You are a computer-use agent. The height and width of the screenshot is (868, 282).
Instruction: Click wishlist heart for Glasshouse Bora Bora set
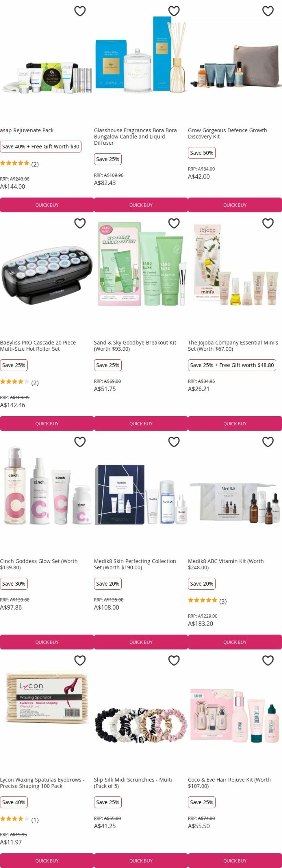coord(174,11)
